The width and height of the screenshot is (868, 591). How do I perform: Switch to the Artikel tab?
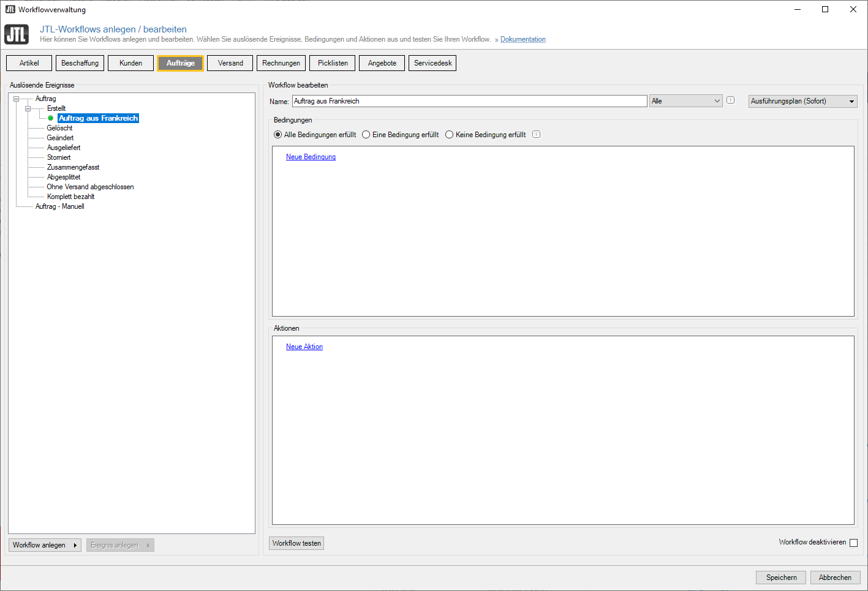[x=29, y=63]
